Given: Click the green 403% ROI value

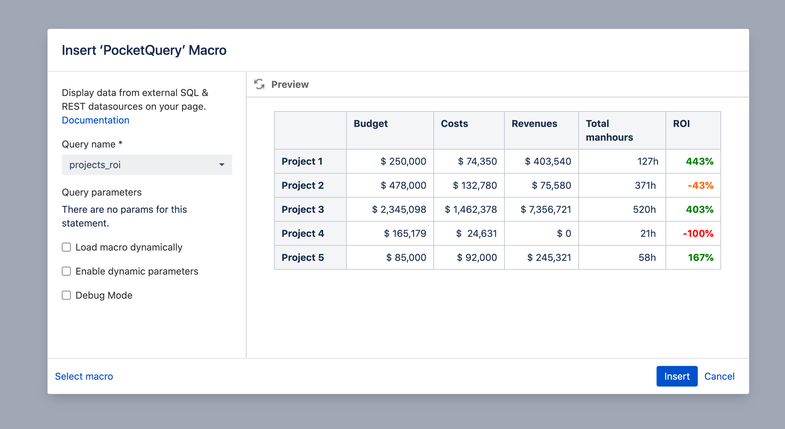Looking at the screenshot, I should tap(699, 209).
